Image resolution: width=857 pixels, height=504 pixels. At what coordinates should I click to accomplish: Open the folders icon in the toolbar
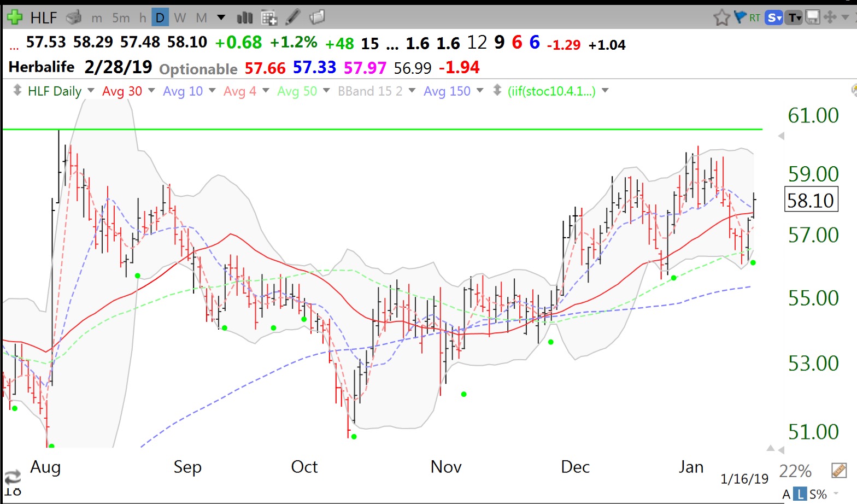point(317,17)
